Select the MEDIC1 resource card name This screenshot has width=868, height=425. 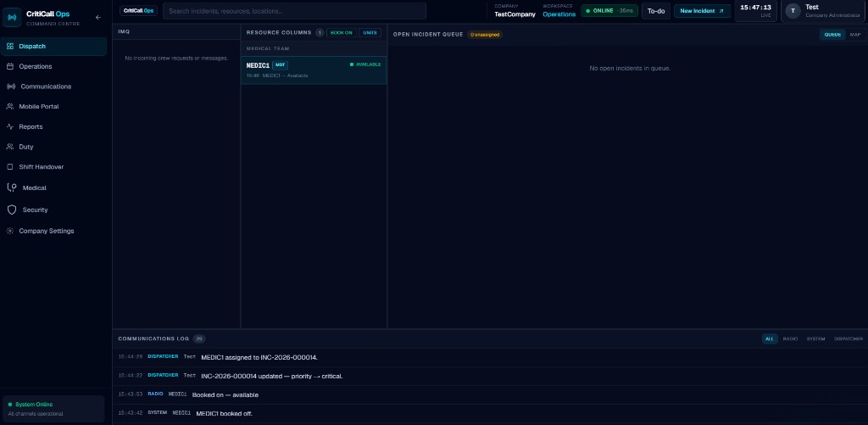(258, 65)
